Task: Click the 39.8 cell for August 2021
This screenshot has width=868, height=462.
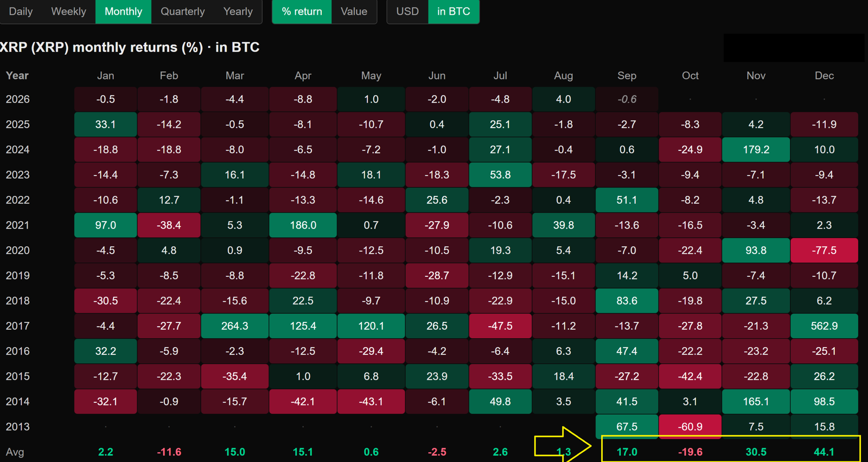Action: [563, 225]
